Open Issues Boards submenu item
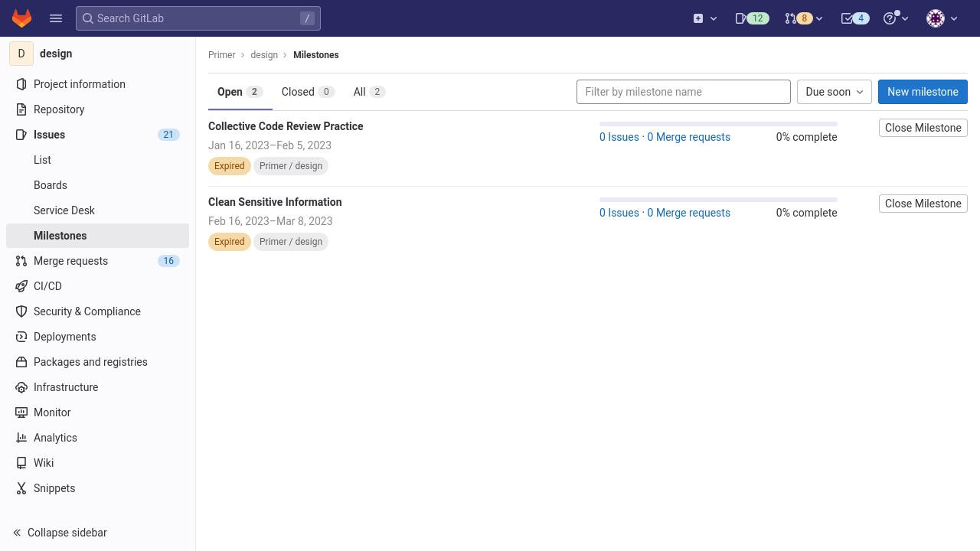This screenshot has height=551, width=980. click(97, 185)
